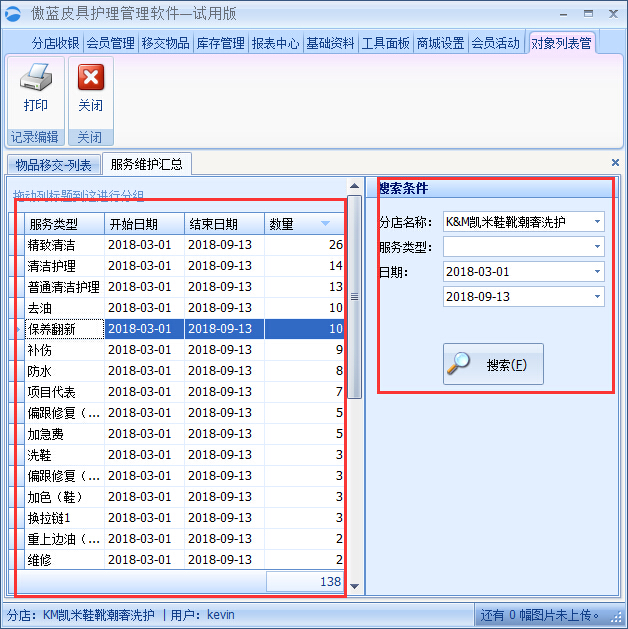Select the 精致清洁 row in the table
The image size is (628, 629).
[64, 245]
